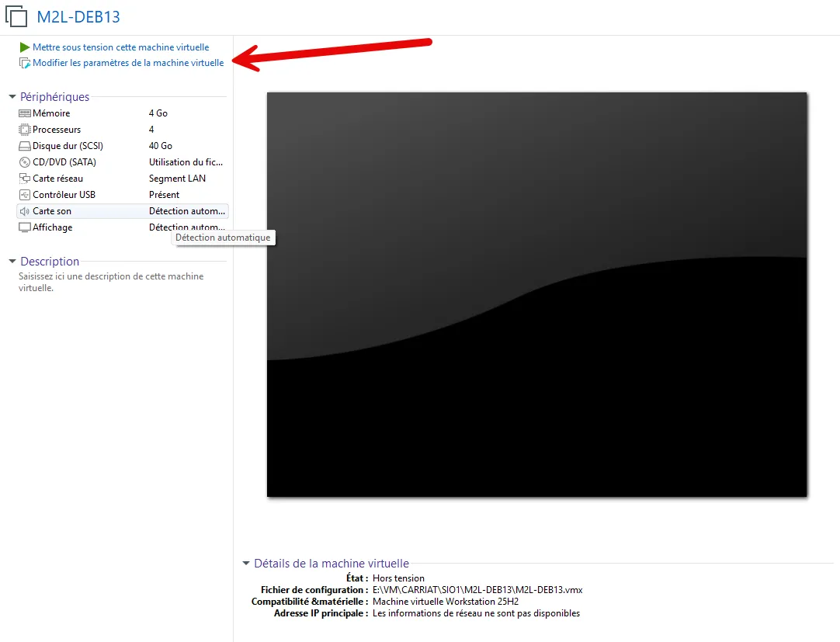This screenshot has width=840, height=642.
Task: Power on via Mettre sous tension link
Action: (120, 47)
